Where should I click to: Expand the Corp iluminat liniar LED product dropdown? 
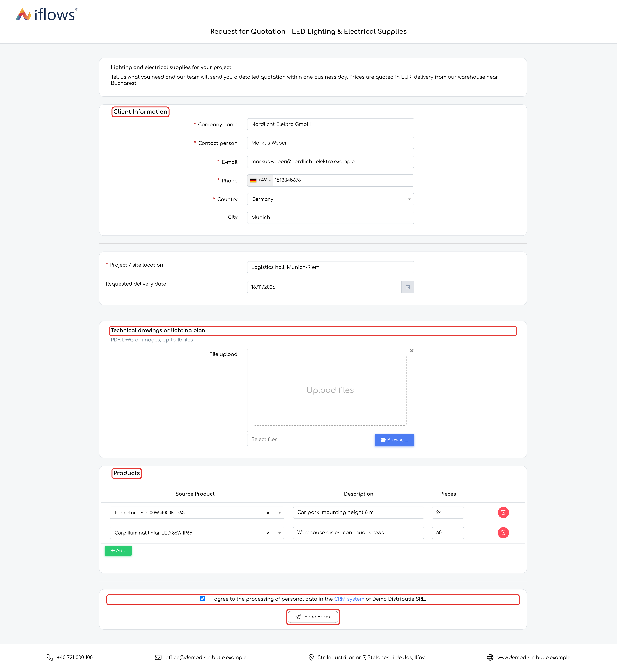(279, 533)
